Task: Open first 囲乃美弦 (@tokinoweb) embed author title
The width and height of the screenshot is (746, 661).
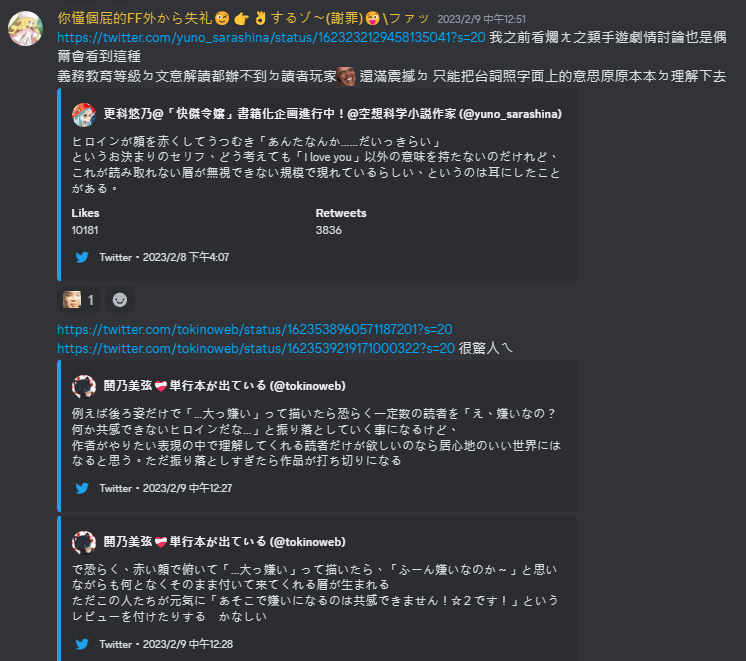Action: click(225, 386)
